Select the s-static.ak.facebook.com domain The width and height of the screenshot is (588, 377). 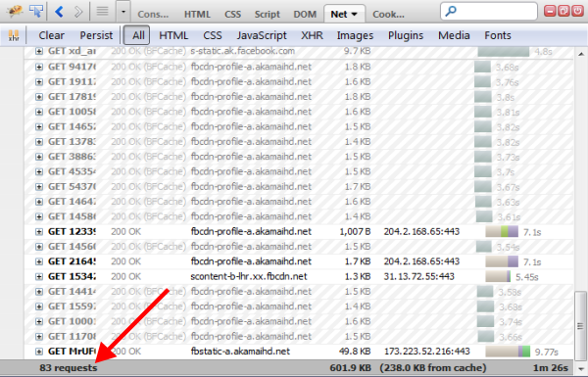[x=243, y=51]
